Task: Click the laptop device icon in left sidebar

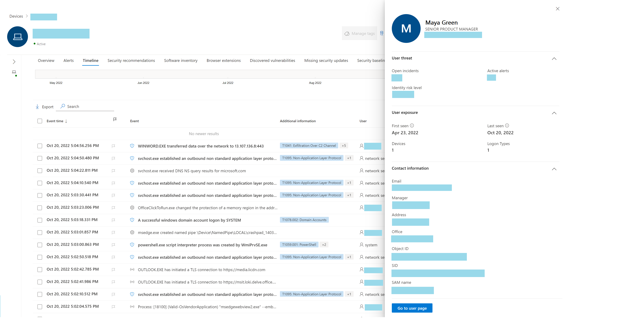Action: pos(14,72)
